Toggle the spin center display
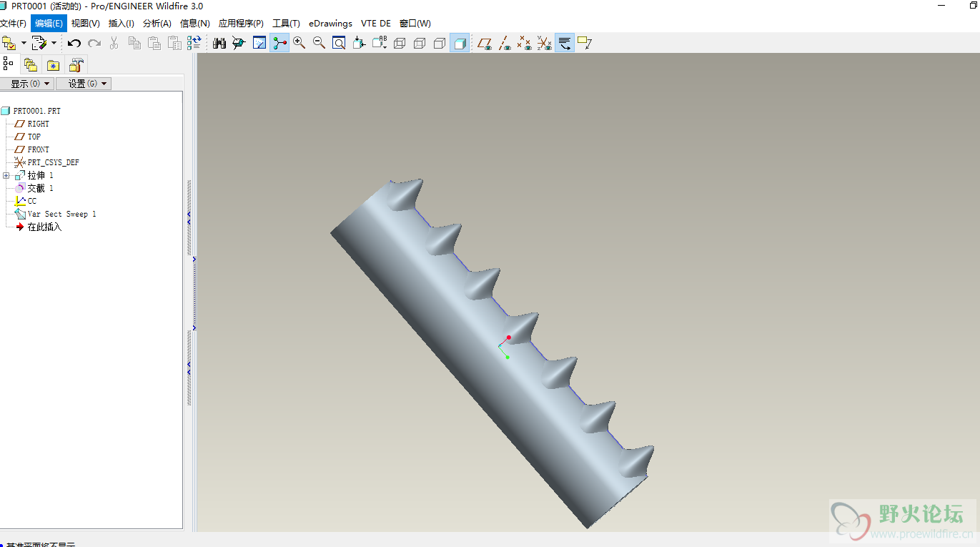Viewport: 980px width, 547px height. (279, 44)
